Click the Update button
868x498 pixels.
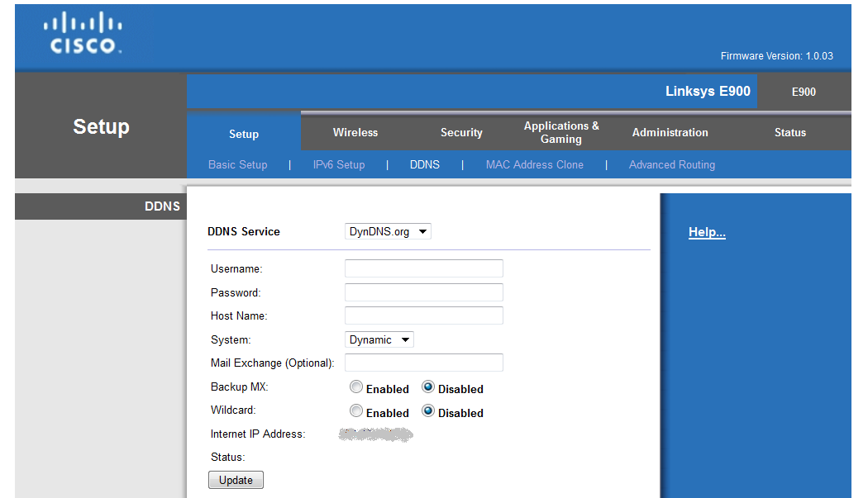[x=236, y=480]
